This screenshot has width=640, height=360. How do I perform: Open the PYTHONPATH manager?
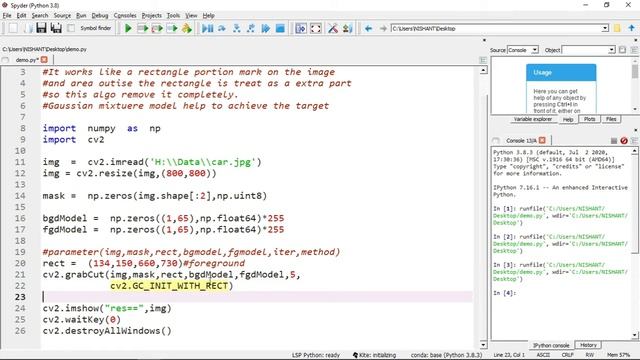point(347,28)
